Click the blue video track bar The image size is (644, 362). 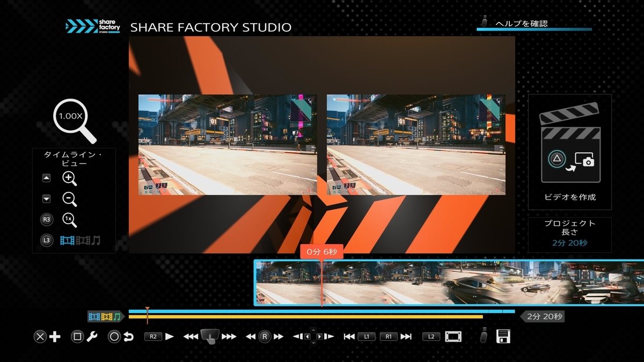[x=321, y=311]
